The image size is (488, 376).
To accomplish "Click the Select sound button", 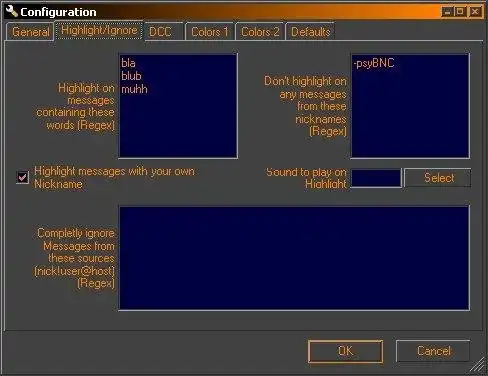I will tap(438, 178).
